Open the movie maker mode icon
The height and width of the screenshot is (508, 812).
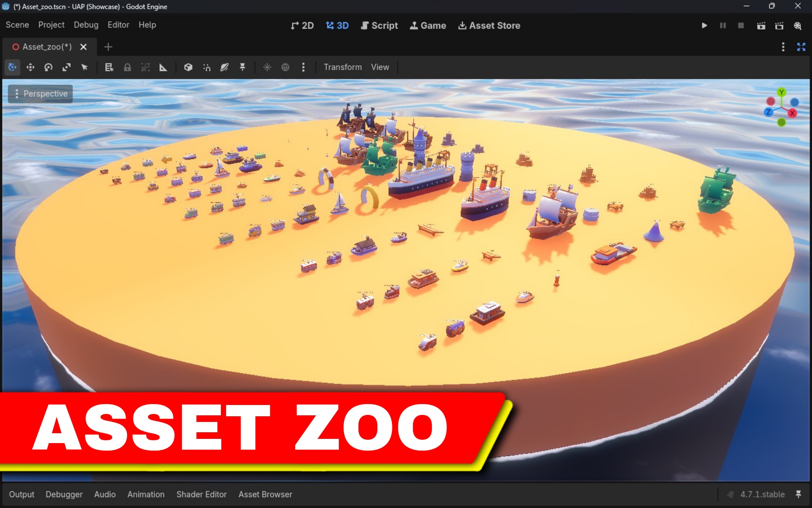(797, 26)
